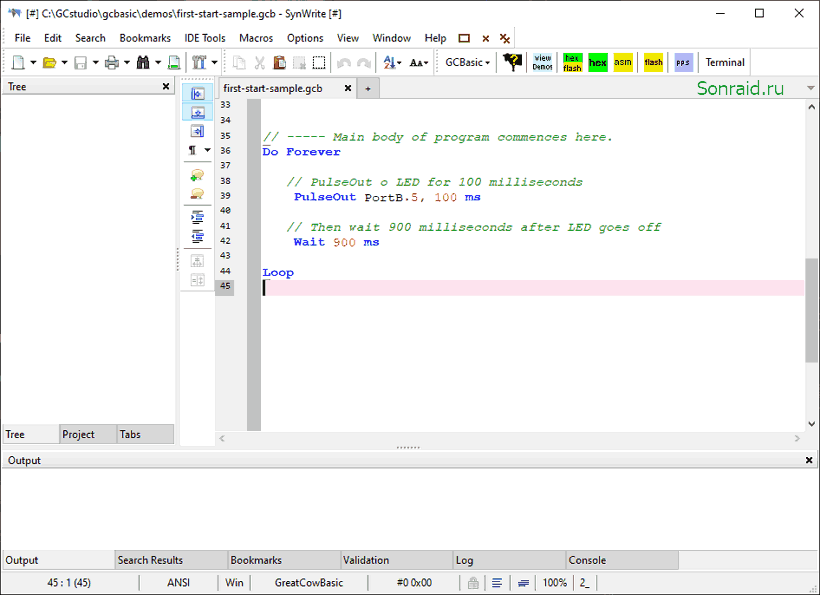Click the purple PPS button

coord(684,62)
